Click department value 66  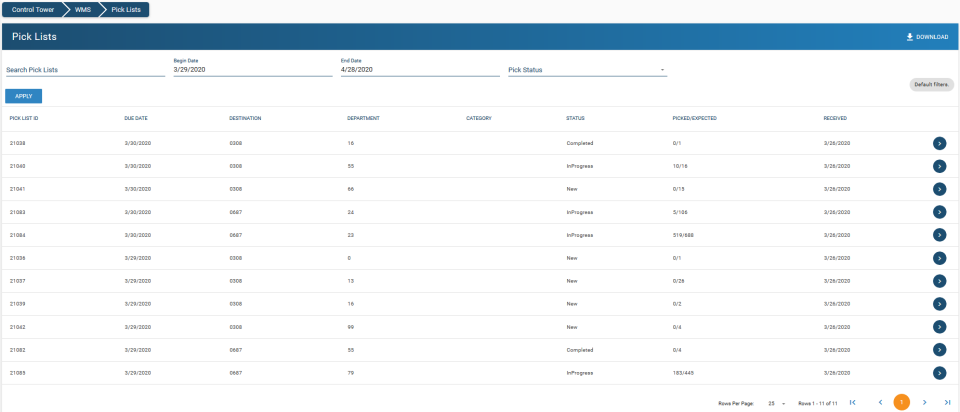click(351, 189)
